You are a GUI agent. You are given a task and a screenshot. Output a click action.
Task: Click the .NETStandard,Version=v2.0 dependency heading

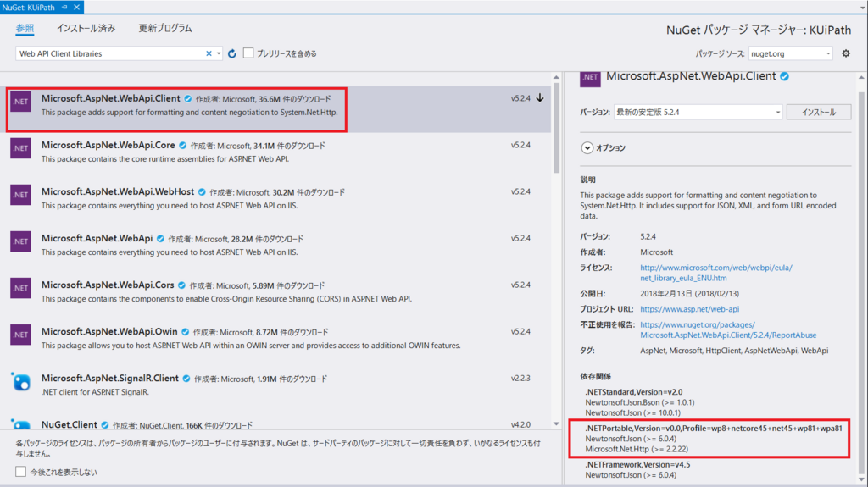[x=634, y=392]
